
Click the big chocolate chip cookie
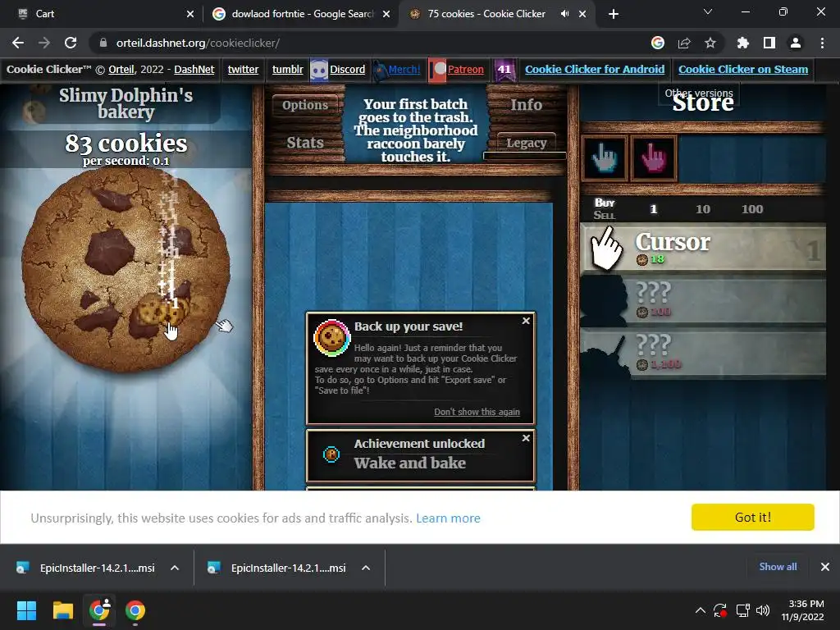126,269
